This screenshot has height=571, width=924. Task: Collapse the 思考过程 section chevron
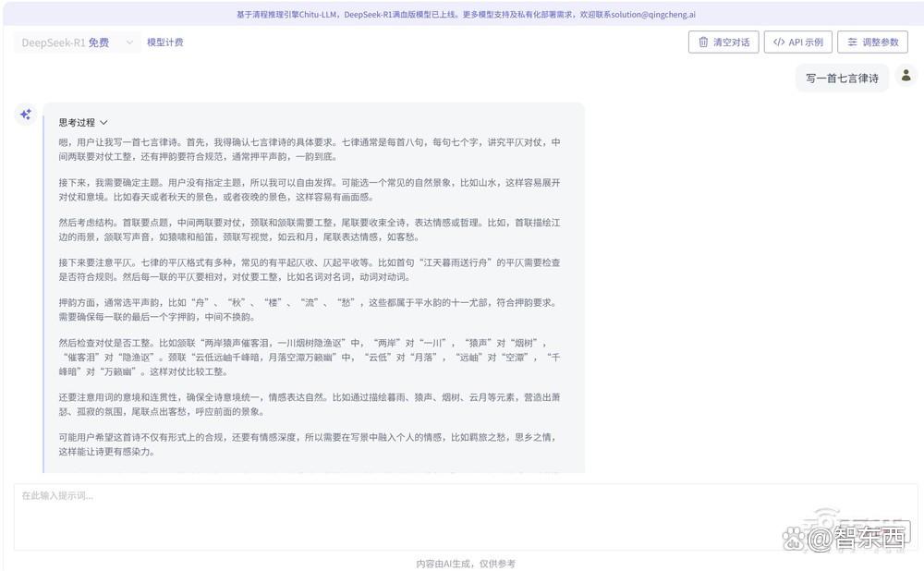click(x=103, y=123)
